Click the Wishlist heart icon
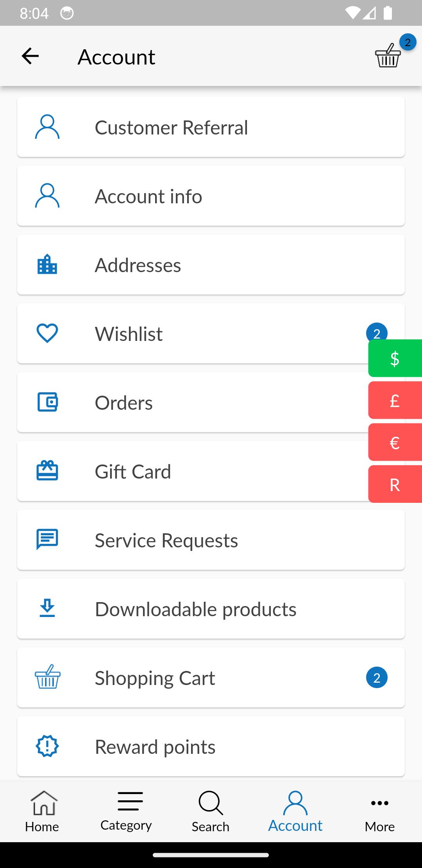This screenshot has height=868, width=422. [47, 334]
